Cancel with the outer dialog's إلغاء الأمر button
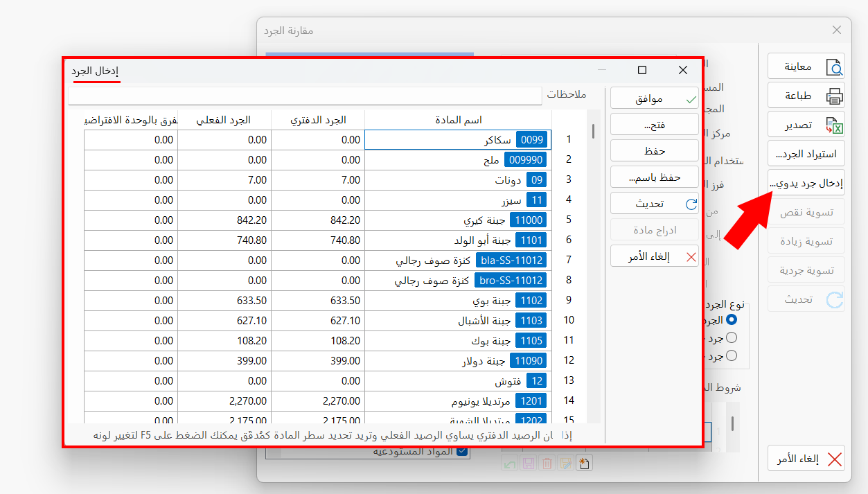Image resolution: width=868 pixels, height=494 pixels. pyautogui.click(x=806, y=459)
